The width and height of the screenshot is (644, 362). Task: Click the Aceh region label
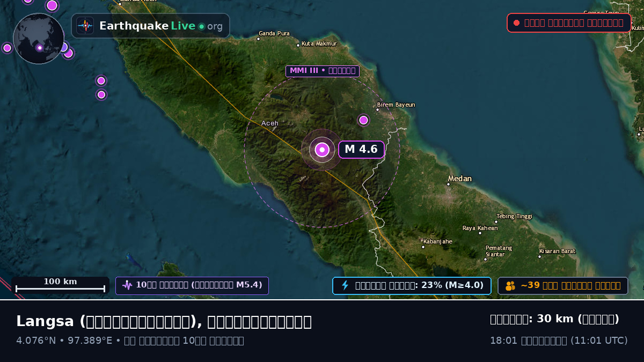click(270, 123)
